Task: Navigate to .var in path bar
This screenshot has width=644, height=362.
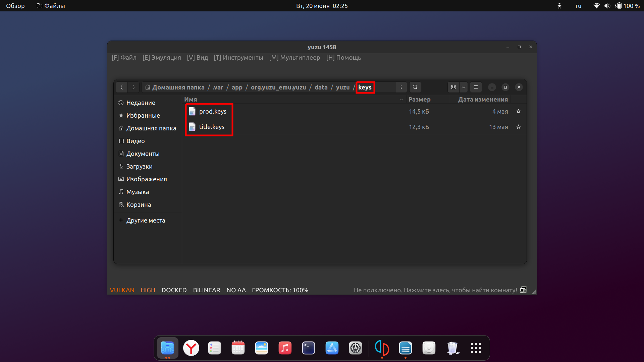Action: click(x=218, y=87)
